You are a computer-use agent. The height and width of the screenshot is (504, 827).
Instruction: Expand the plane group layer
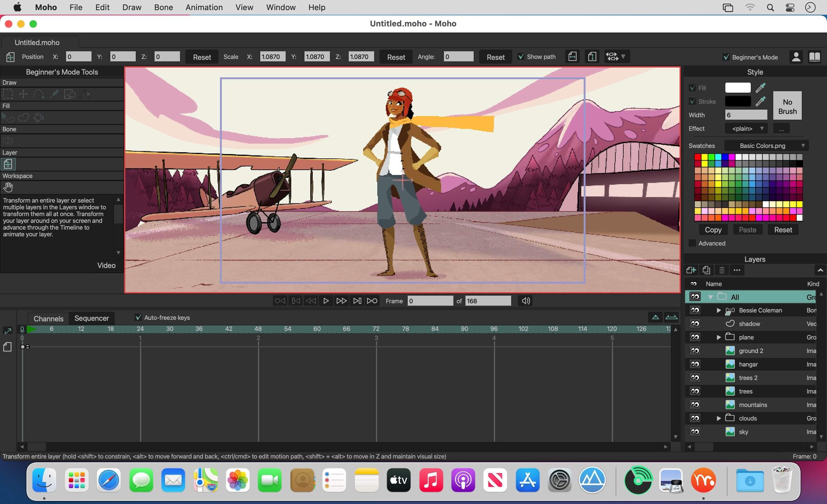click(x=719, y=337)
